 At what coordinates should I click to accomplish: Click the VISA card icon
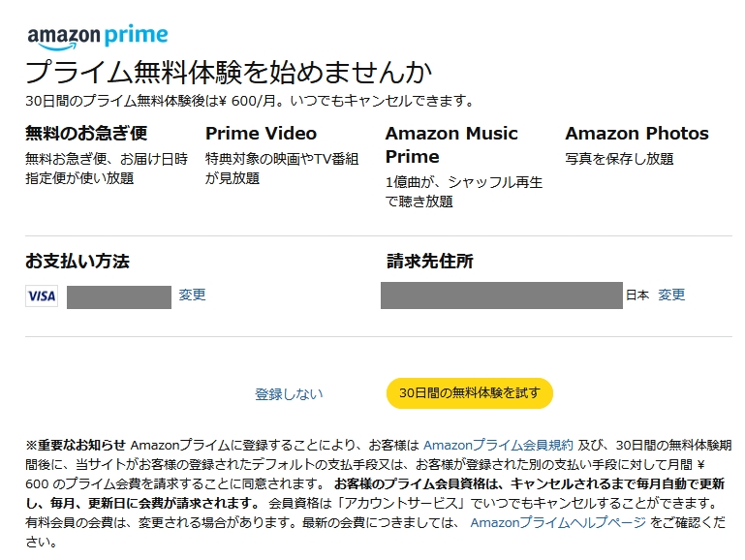pos(42,296)
